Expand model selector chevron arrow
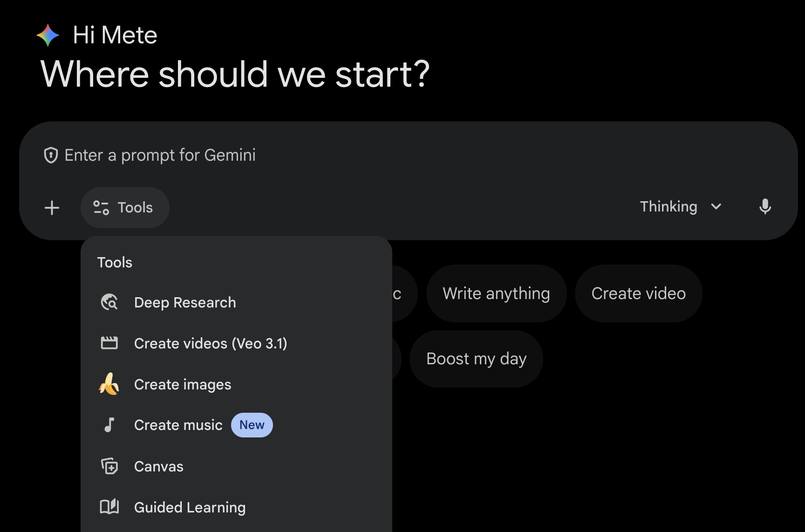This screenshot has width=805, height=532. (x=716, y=206)
